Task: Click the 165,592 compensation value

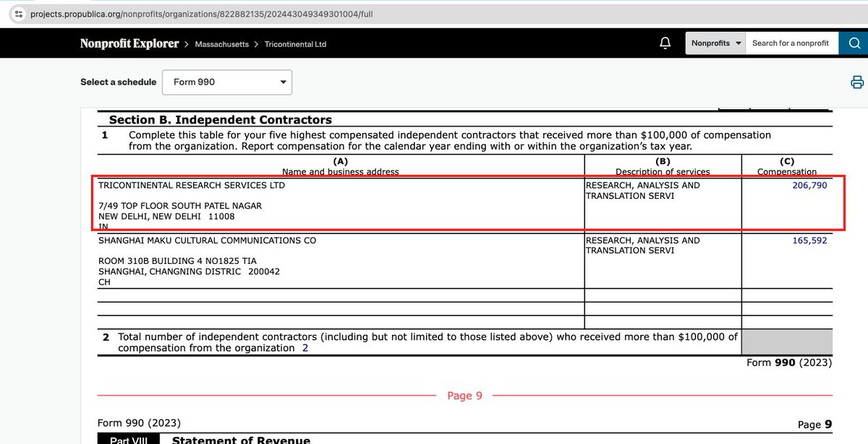Action: [x=809, y=240]
